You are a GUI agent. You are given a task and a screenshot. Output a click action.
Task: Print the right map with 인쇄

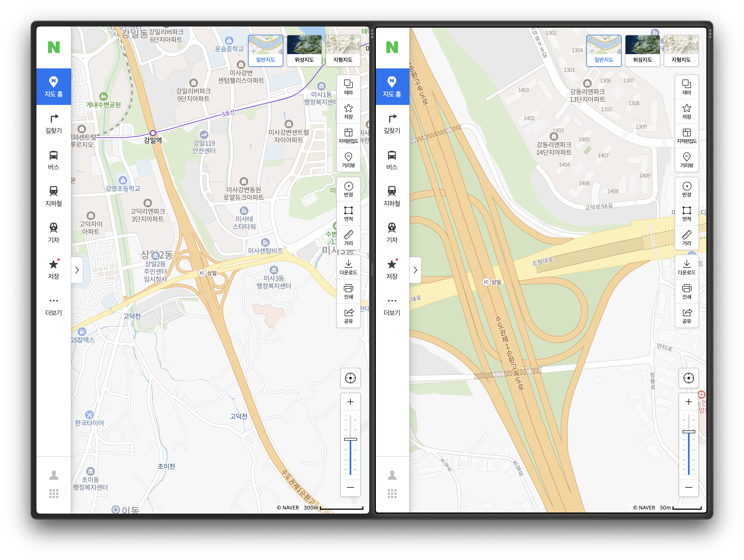pyautogui.click(x=687, y=291)
